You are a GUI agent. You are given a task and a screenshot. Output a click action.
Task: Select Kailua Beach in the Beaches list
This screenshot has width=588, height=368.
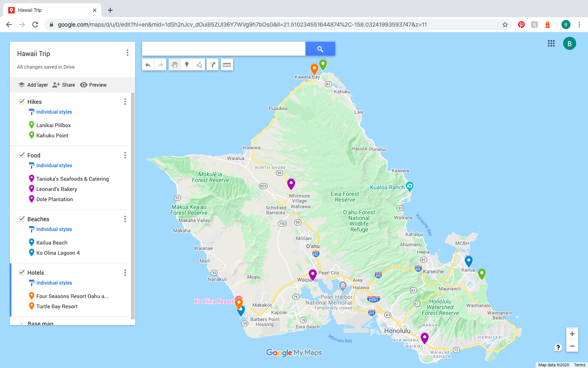(x=52, y=242)
